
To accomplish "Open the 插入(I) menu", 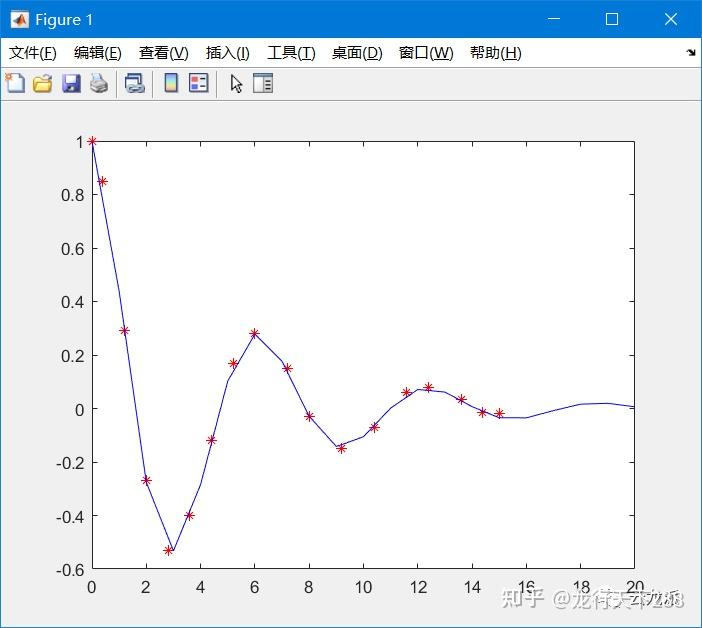I will point(227,53).
